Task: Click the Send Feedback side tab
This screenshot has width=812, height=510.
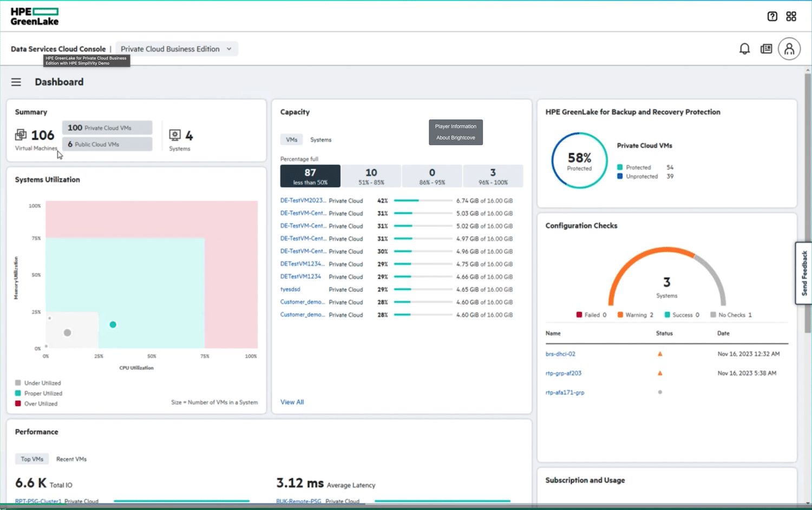Action: (804, 273)
